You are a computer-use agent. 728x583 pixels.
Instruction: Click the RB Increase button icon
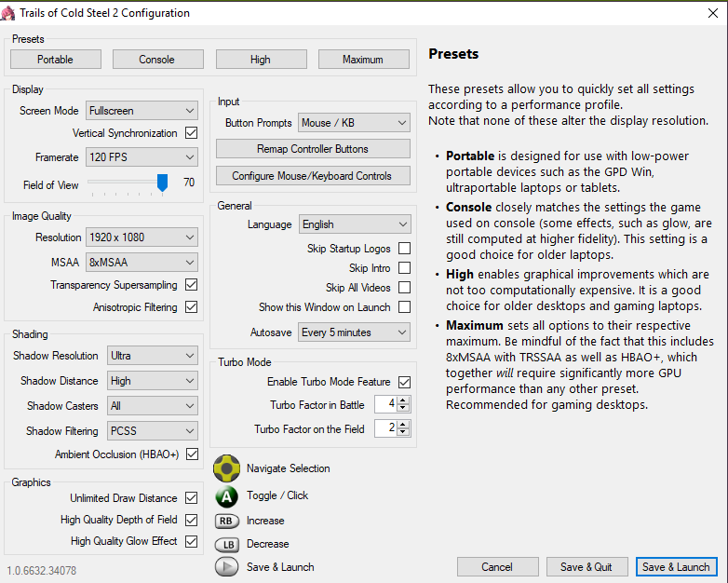pos(227,521)
